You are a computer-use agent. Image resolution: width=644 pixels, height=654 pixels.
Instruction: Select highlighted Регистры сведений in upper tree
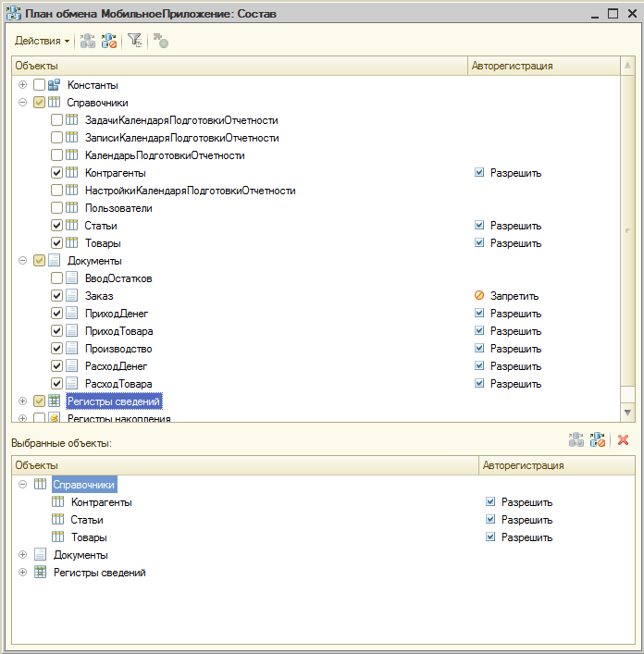pos(114,401)
